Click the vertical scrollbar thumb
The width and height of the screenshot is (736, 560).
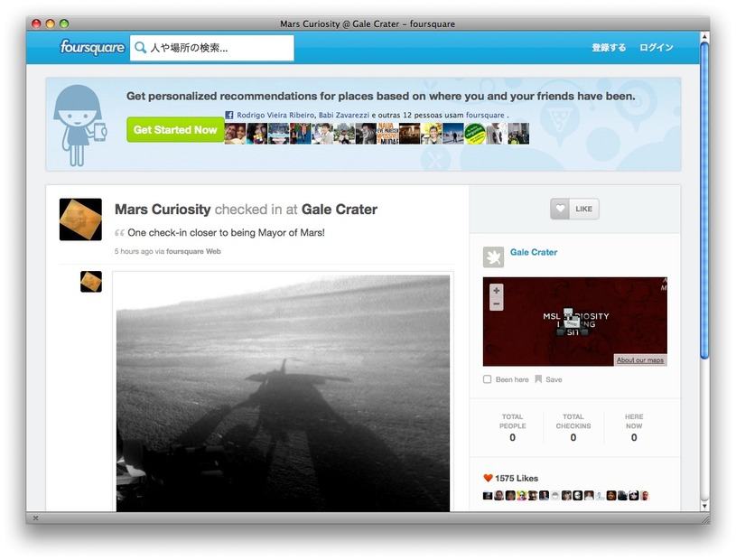[704, 201]
